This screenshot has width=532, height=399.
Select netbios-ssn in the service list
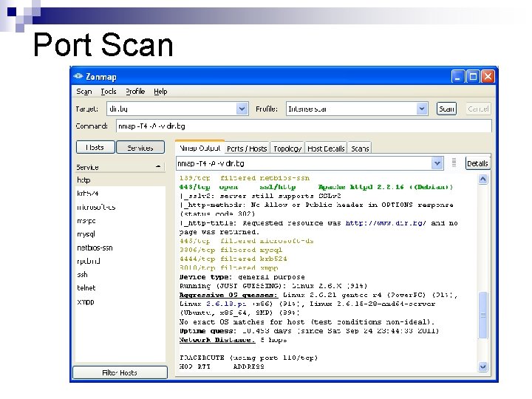tap(120, 248)
